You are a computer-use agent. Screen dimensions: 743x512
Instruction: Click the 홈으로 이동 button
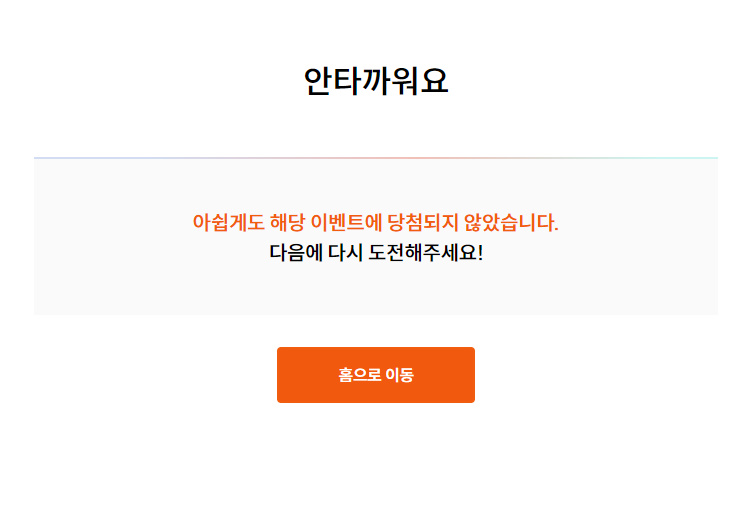(376, 375)
